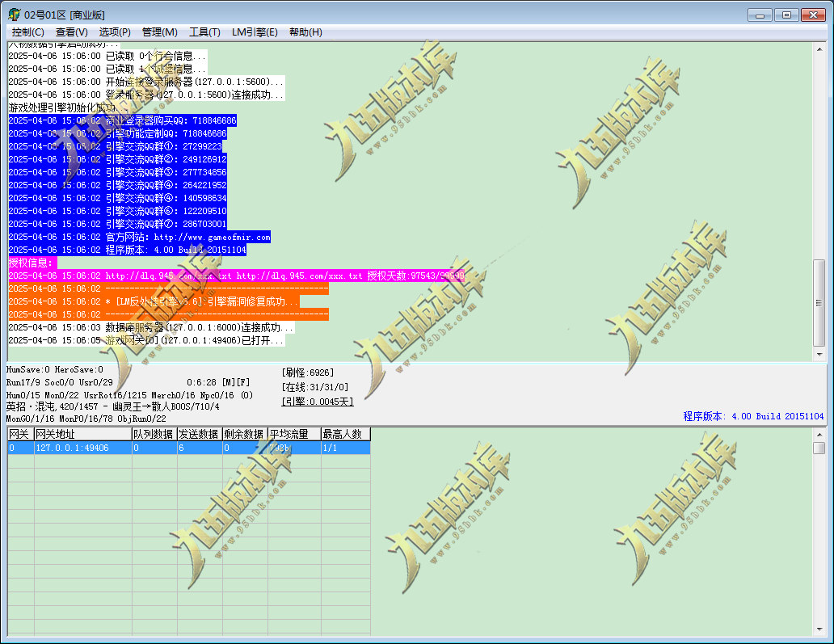This screenshot has width=834, height=644.
Task: Click log line 引擎交流QQ群①: 27299223
Action: pos(116,146)
